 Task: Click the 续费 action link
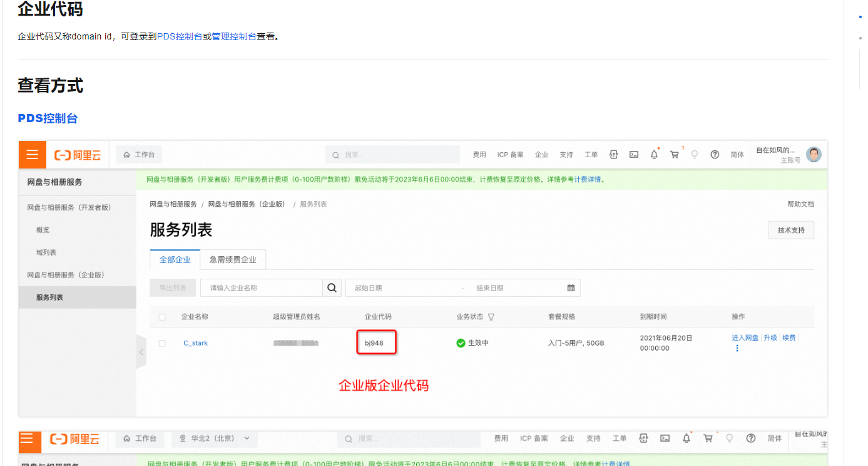(789, 338)
